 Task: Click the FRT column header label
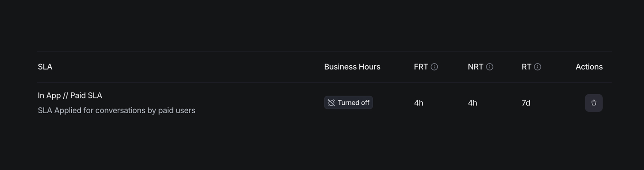(x=421, y=67)
